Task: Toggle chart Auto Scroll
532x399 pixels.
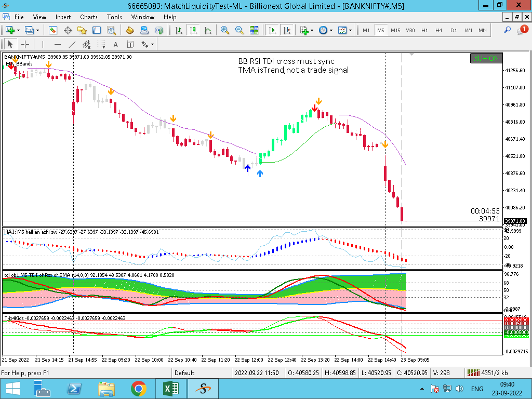Action: 272,30
